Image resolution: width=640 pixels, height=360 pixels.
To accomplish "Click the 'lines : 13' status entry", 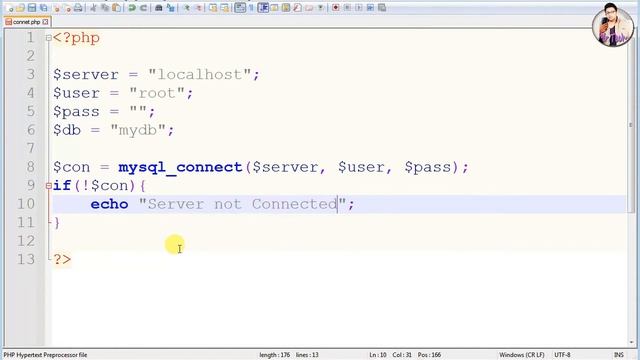I will [x=307, y=355].
